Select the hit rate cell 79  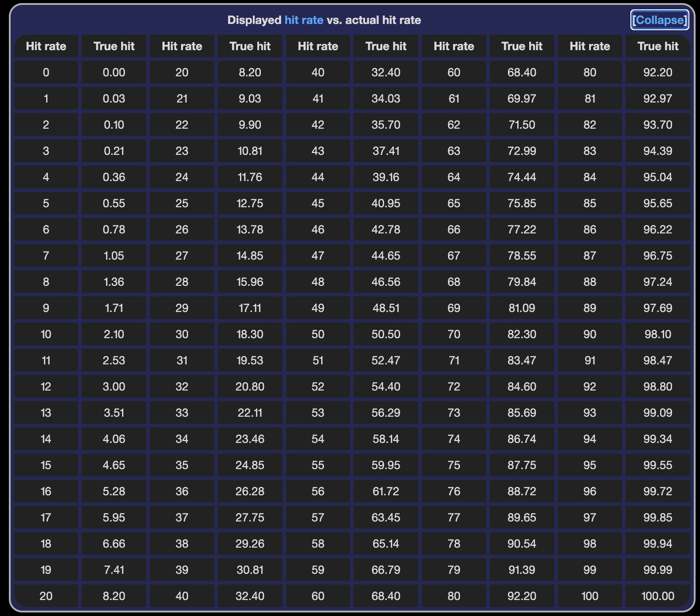[x=454, y=570]
